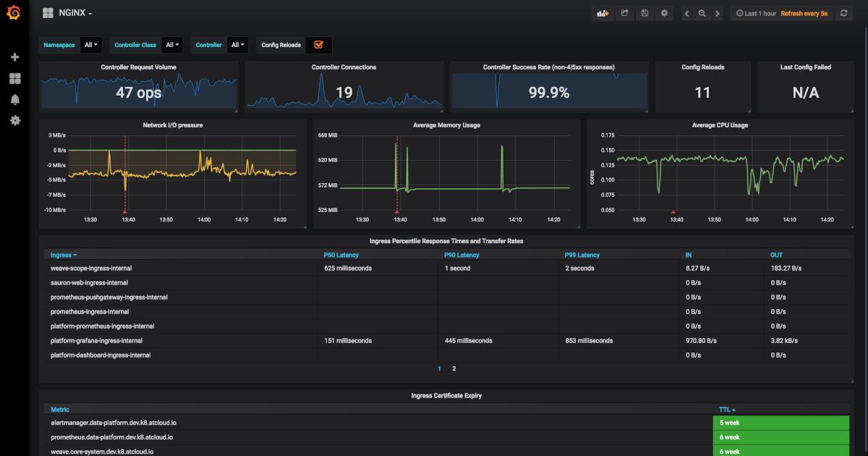Click the 99.9% success rate value
The width and height of the screenshot is (868, 456).
pos(549,93)
